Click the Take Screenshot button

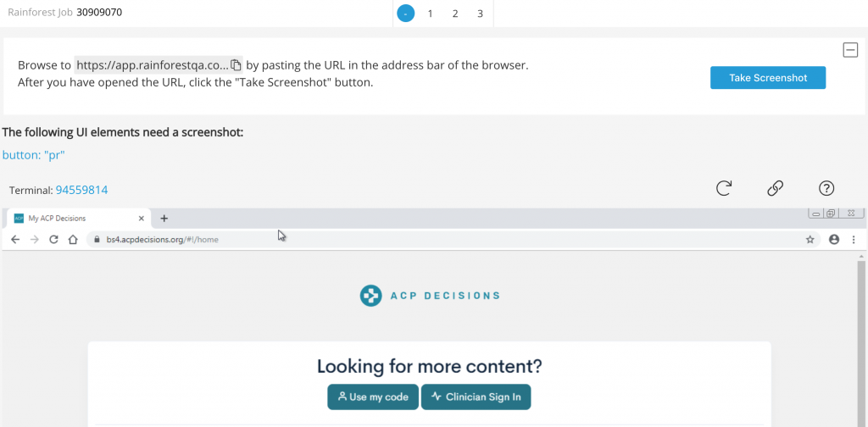[x=768, y=77]
